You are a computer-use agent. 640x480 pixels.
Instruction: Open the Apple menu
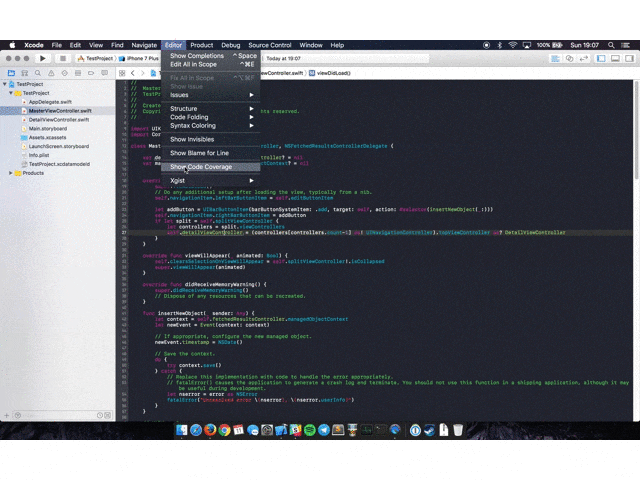12,45
